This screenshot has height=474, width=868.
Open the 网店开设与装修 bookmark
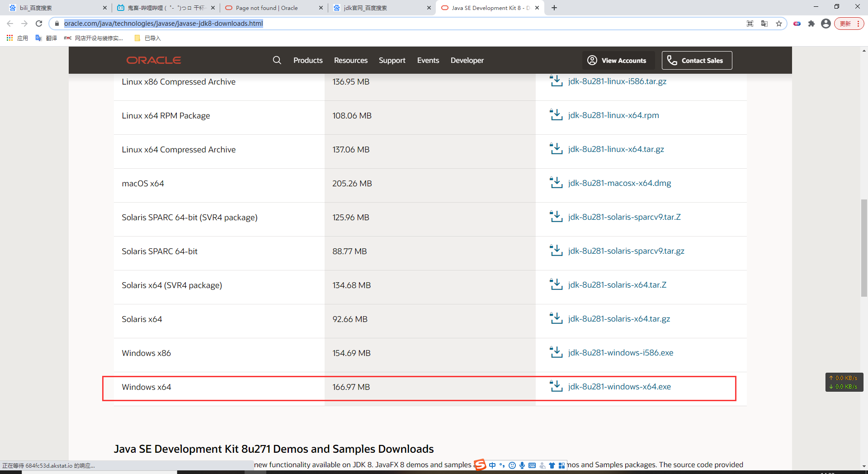click(x=93, y=38)
